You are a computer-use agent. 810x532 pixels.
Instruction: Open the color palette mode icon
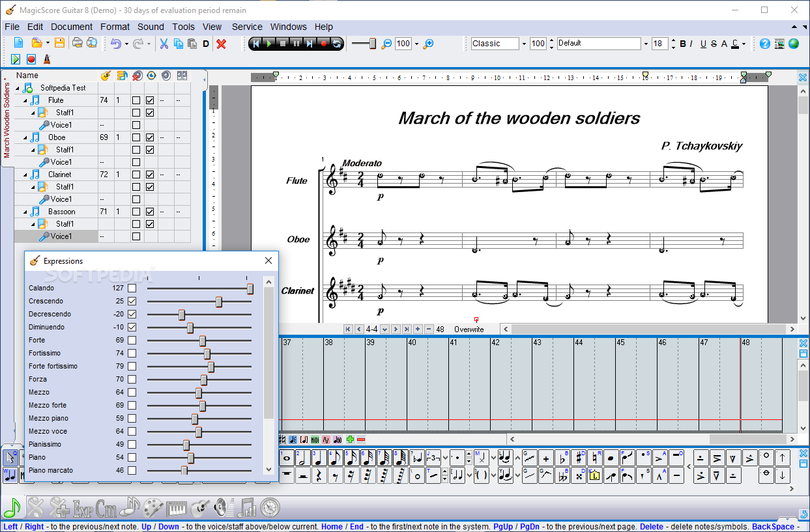tap(153, 507)
